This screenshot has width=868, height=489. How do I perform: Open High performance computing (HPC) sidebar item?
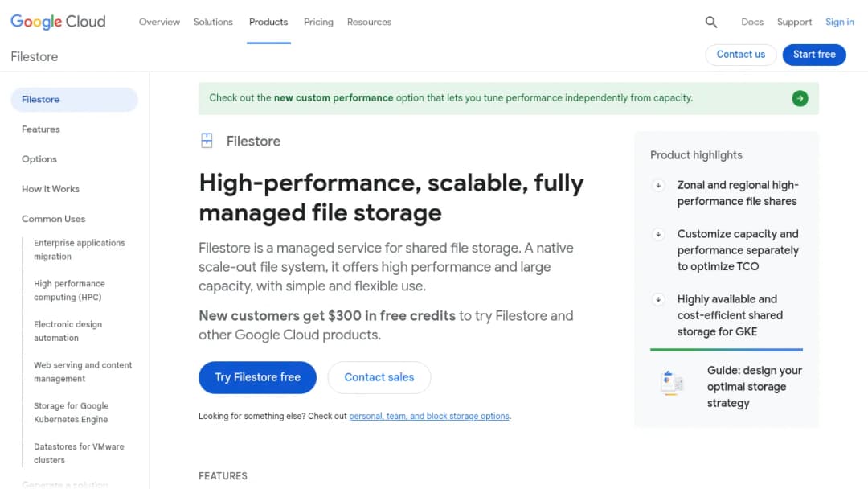[x=69, y=290]
